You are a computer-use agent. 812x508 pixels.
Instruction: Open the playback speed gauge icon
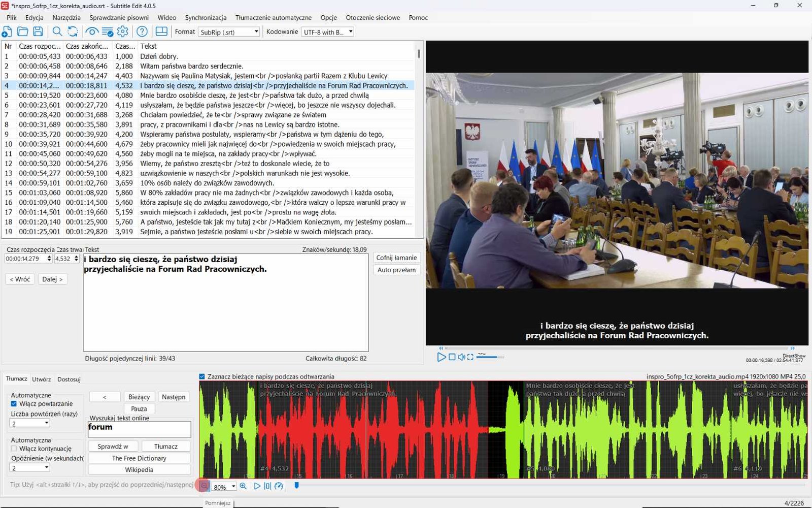pyautogui.click(x=279, y=486)
